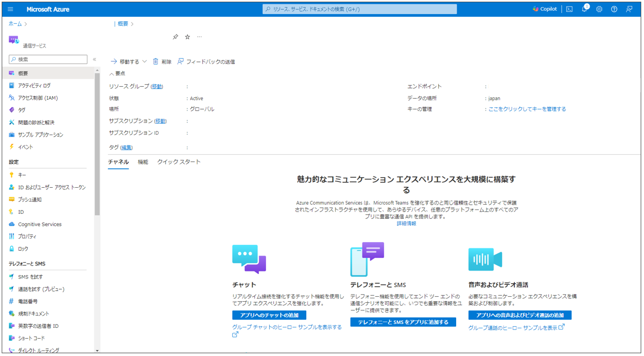Viewport: 644px width, 356px height.
Task: Click the タグ icon in the sidebar
Action: [12, 110]
